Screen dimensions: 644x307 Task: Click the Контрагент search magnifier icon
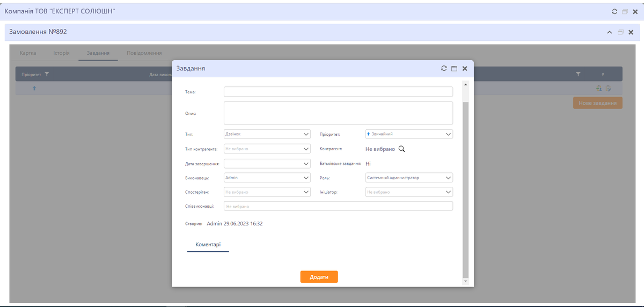[x=401, y=149]
